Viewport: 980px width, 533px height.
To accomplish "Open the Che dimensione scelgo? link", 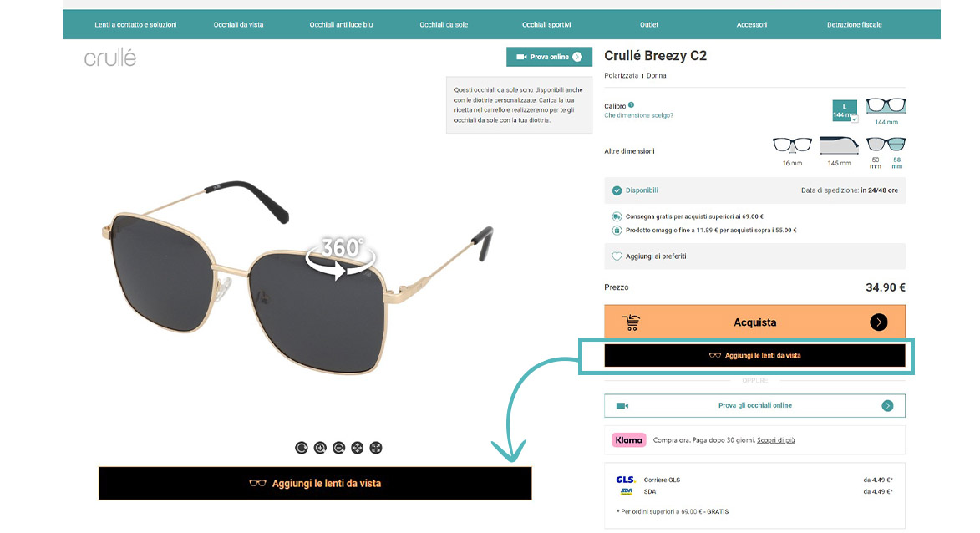I will click(639, 115).
